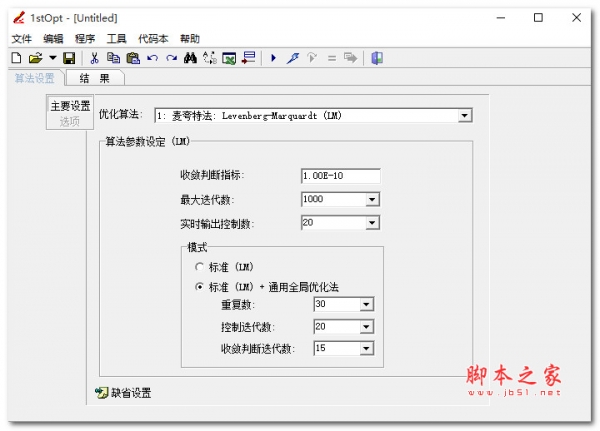Create a new file with toolbar icon

point(16,58)
